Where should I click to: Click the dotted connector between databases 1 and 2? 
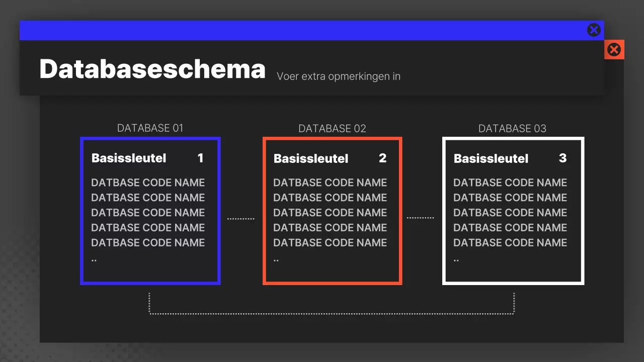tap(241, 218)
